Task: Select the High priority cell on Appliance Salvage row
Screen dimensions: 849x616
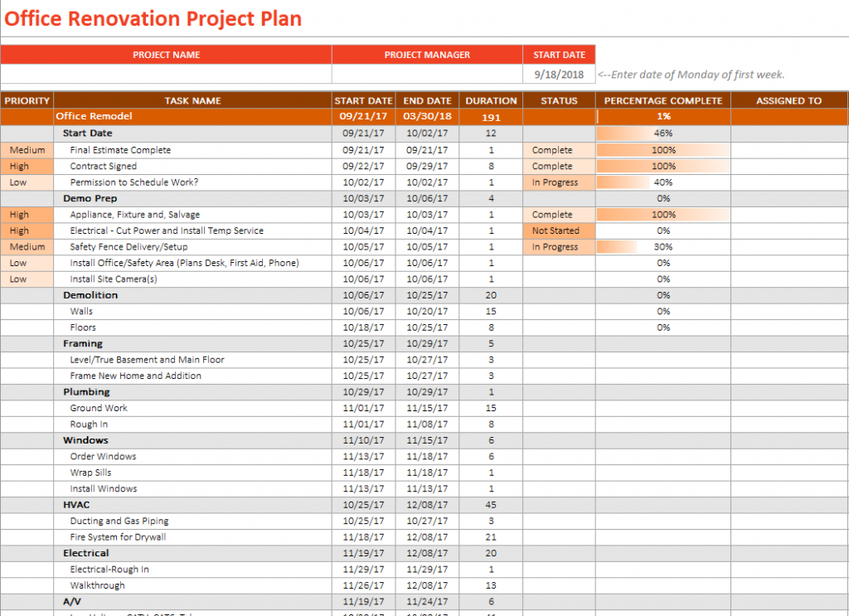Action: click(26, 214)
